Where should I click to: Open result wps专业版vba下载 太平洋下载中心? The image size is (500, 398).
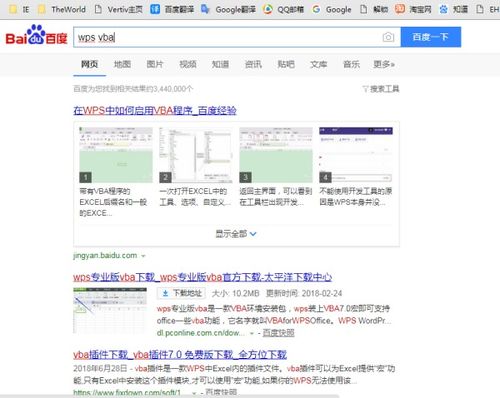(x=203, y=277)
